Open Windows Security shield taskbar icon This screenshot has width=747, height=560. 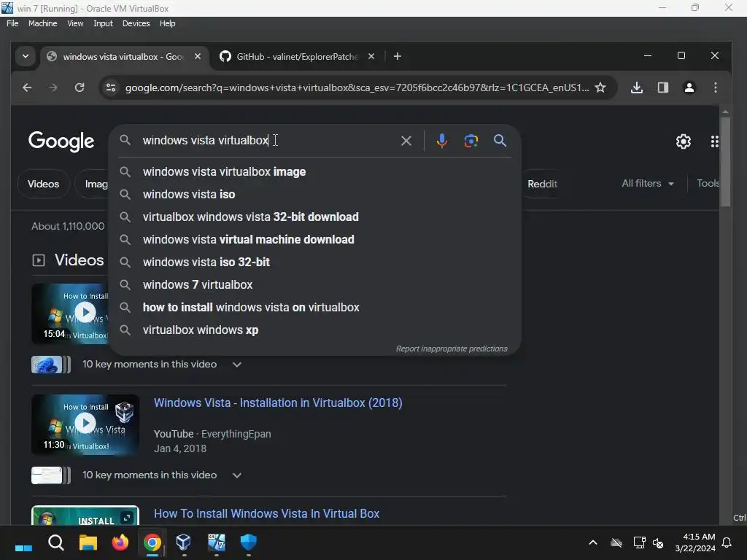coord(248,542)
